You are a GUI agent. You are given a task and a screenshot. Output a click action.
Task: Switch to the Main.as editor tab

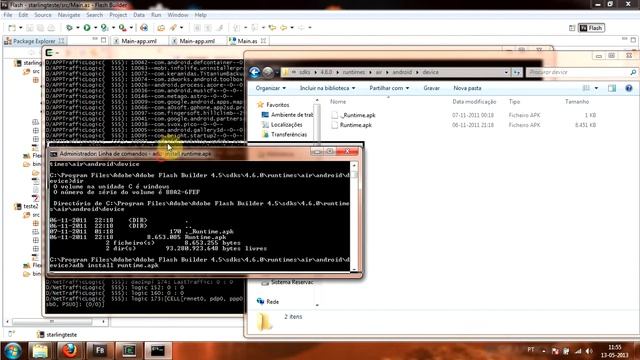point(247,41)
